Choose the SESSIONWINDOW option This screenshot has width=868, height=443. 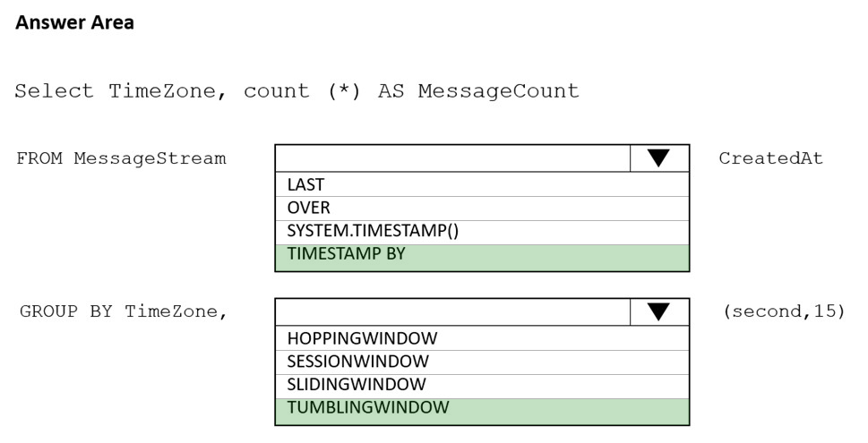(x=482, y=362)
